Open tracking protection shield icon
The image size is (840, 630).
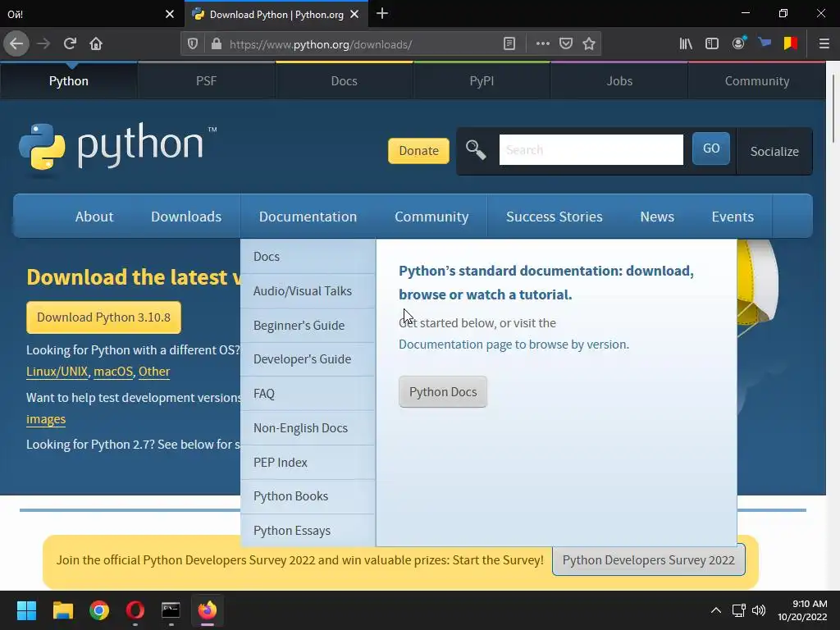click(x=193, y=44)
